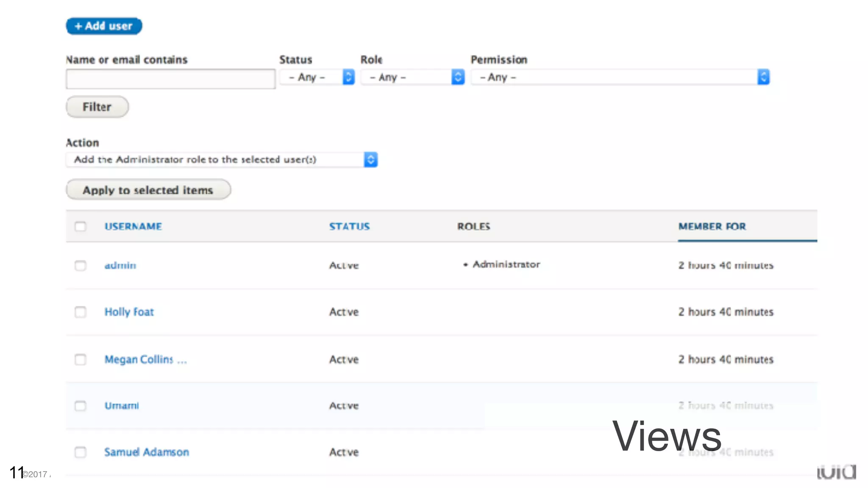
Task: Open the Action dropdown
Action: click(222, 160)
